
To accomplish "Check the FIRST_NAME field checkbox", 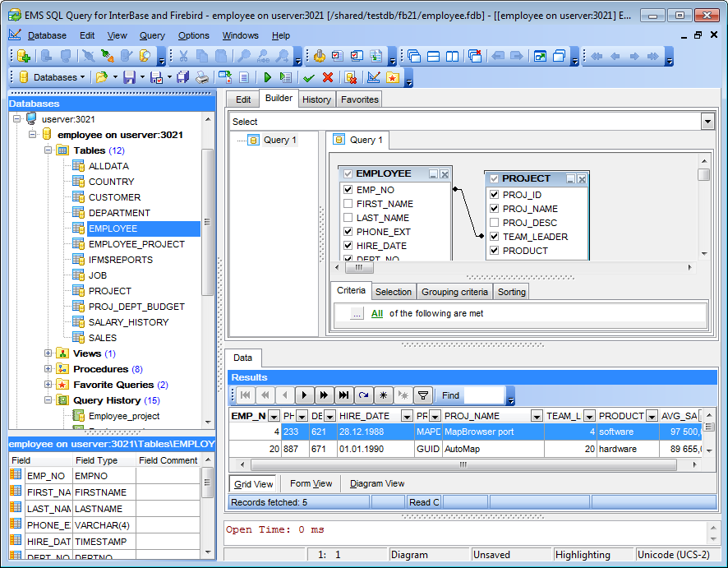I will coord(348,204).
